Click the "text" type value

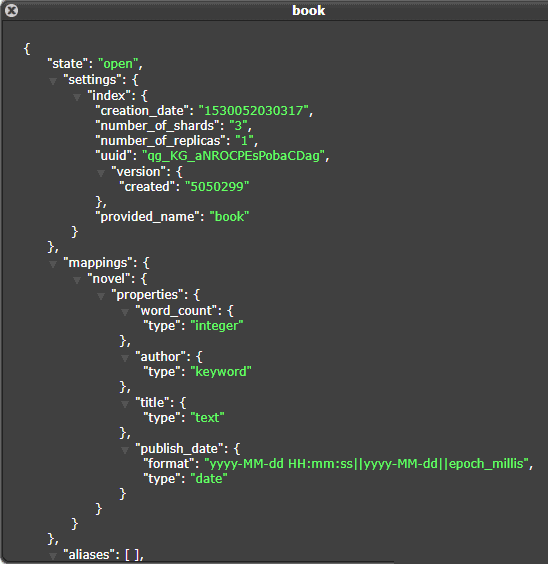click(x=207, y=418)
